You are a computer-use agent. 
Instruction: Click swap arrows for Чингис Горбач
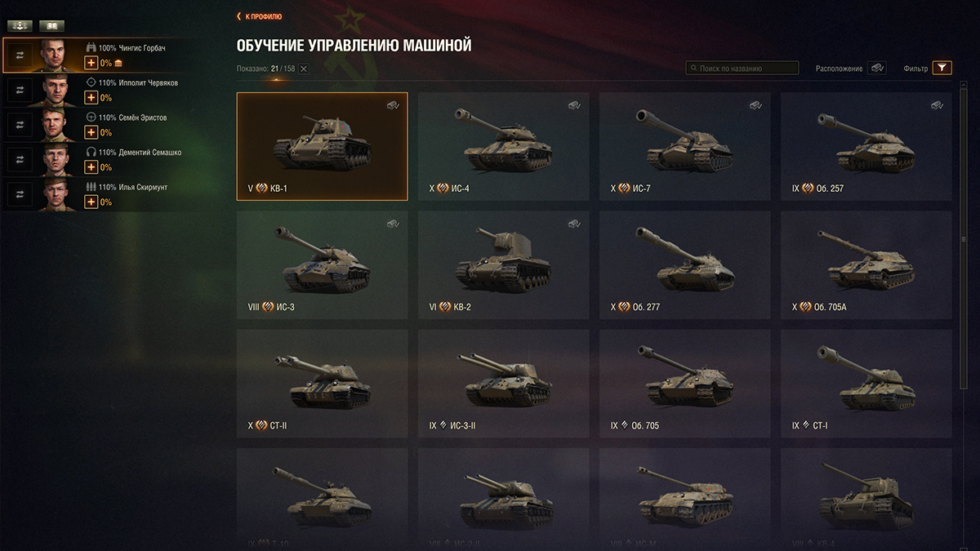pyautogui.click(x=20, y=56)
